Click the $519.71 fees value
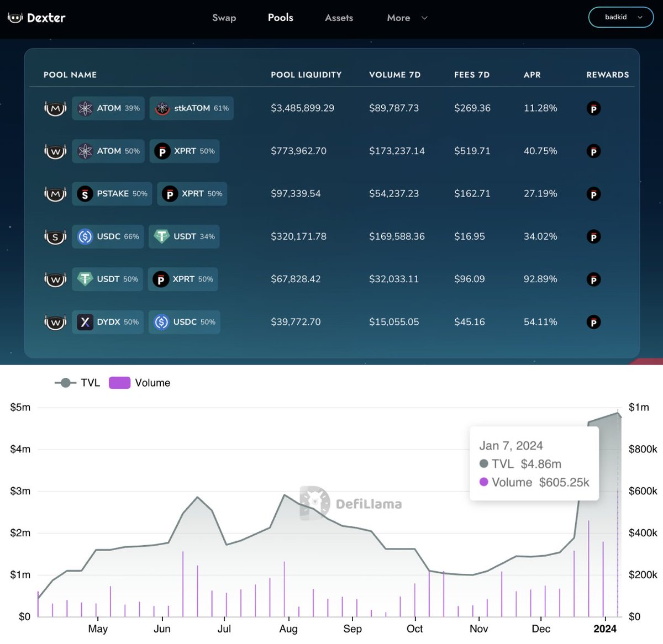663x644 pixels. click(x=472, y=151)
